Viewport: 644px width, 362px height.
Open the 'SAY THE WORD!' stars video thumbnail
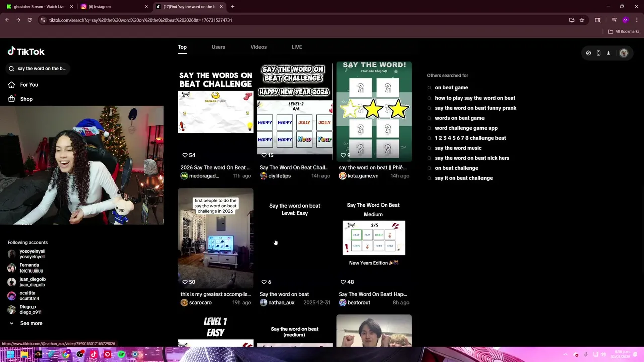coord(374,112)
